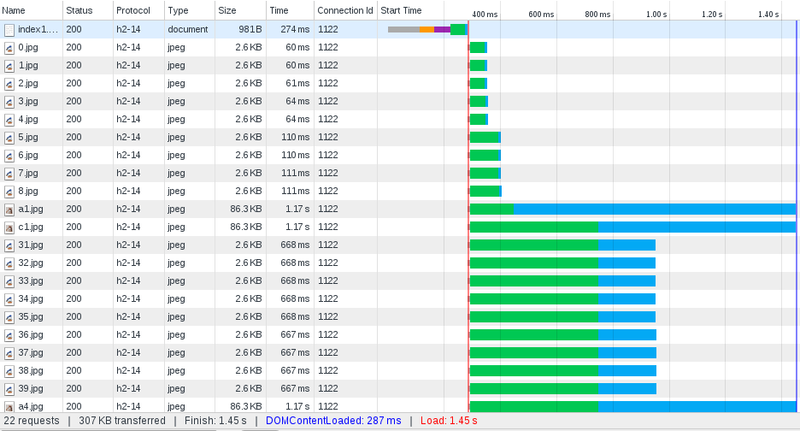This screenshot has height=431, width=800.
Task: Click the 400 ms timeline tick label
Action: click(x=484, y=14)
